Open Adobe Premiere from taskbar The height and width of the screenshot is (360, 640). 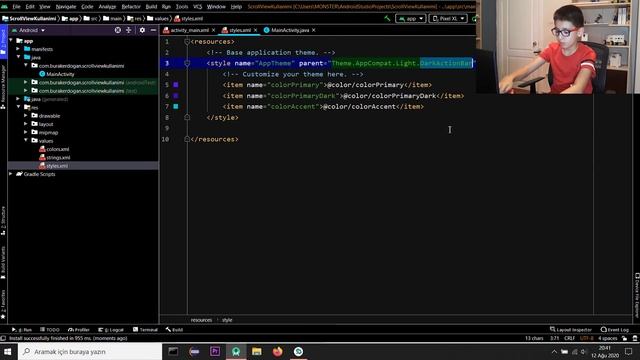point(215,351)
